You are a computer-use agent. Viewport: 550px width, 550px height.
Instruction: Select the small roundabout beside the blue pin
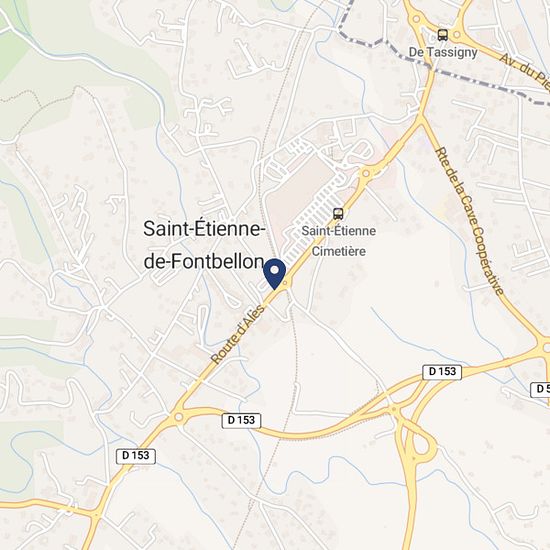click(x=287, y=283)
